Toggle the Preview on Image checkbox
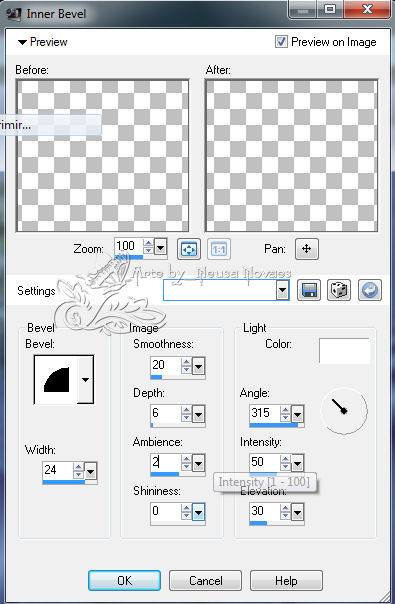 281,42
